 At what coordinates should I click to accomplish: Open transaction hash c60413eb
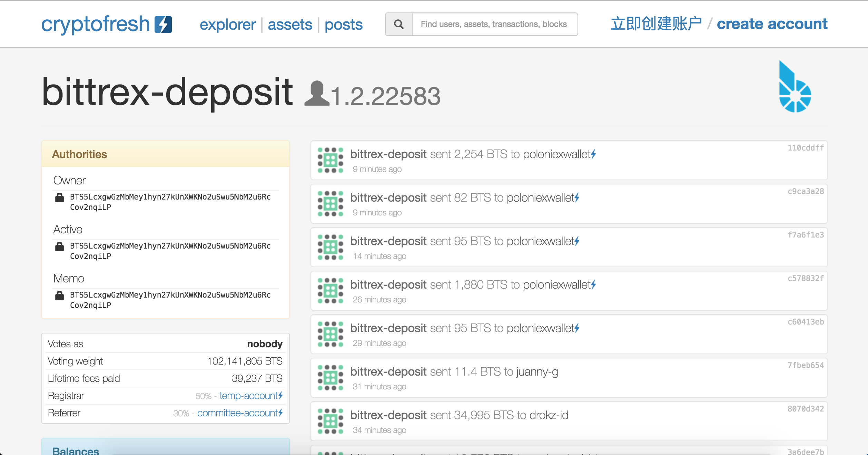[x=806, y=322]
